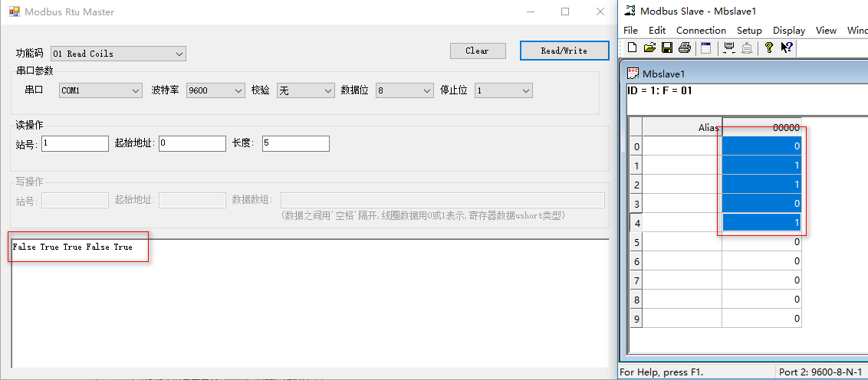Click the Modbus Slave title bar app icon

[x=629, y=10]
